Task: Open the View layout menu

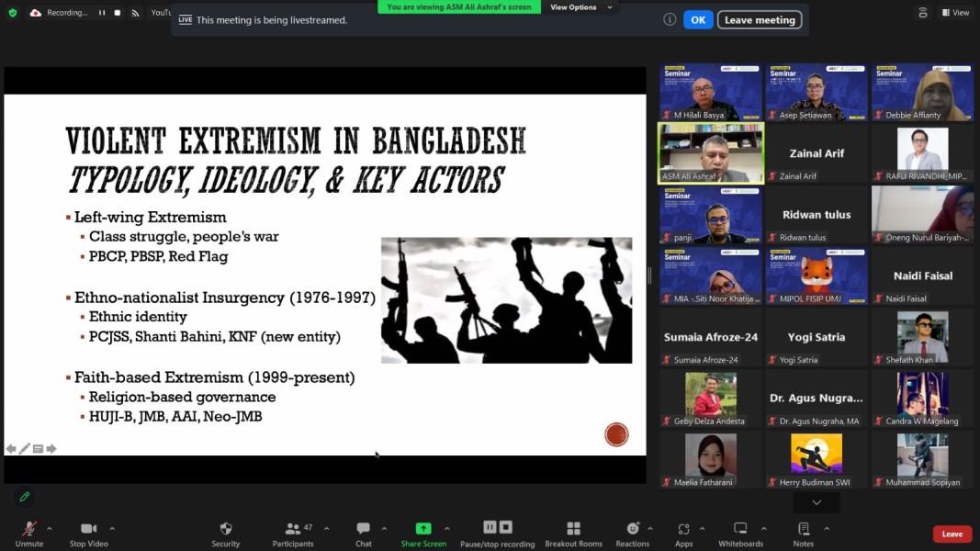Action: tap(956, 13)
